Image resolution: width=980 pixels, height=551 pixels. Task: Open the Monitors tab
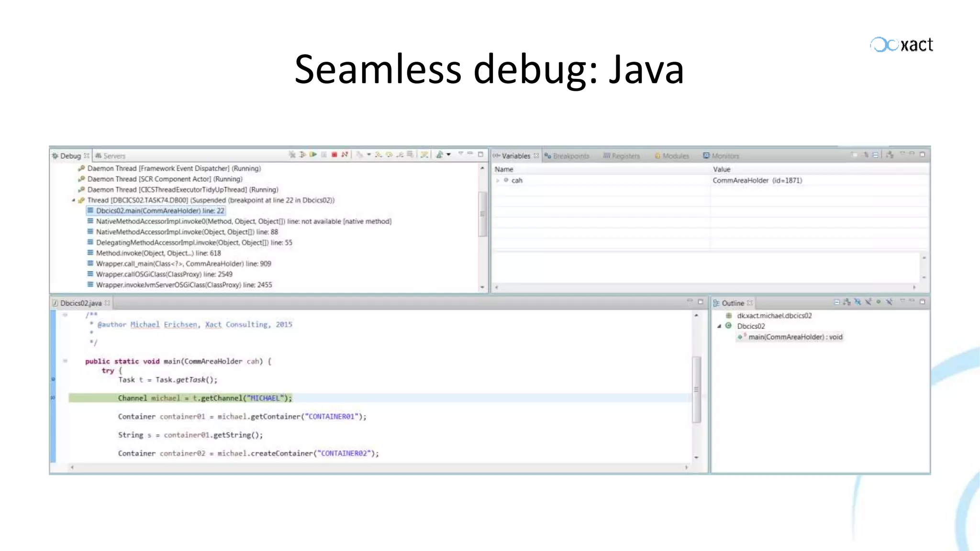coord(721,156)
